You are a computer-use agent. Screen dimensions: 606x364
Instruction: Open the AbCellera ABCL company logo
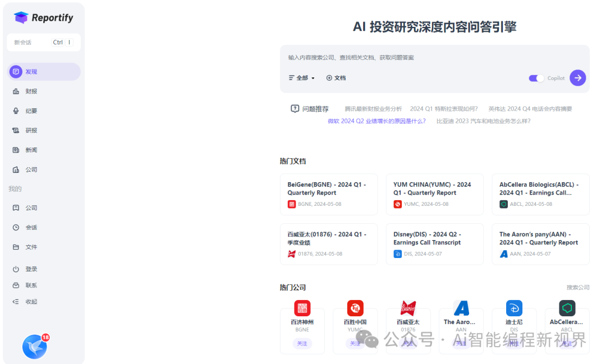tap(567, 308)
